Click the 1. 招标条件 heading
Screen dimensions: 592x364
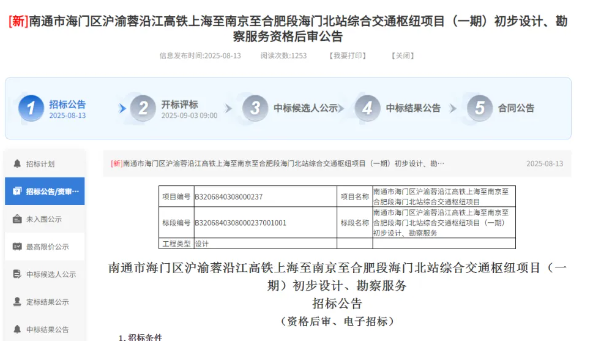coord(140,338)
